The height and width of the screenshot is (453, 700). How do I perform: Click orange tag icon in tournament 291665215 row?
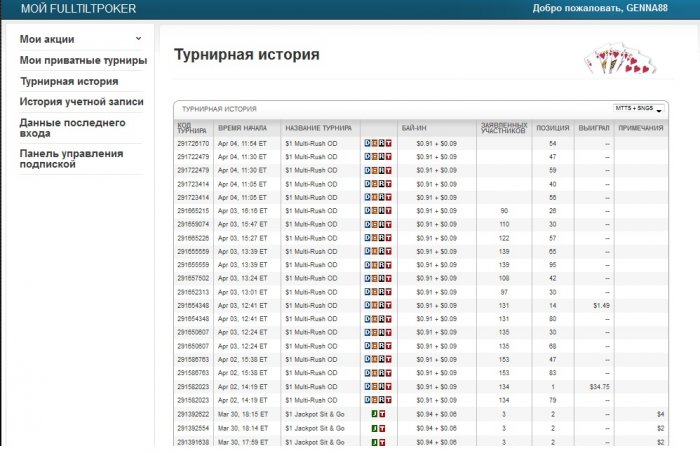375,211
